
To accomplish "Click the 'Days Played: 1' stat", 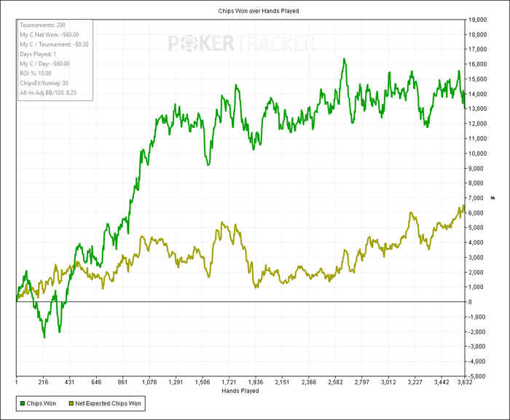I will coord(38,54).
